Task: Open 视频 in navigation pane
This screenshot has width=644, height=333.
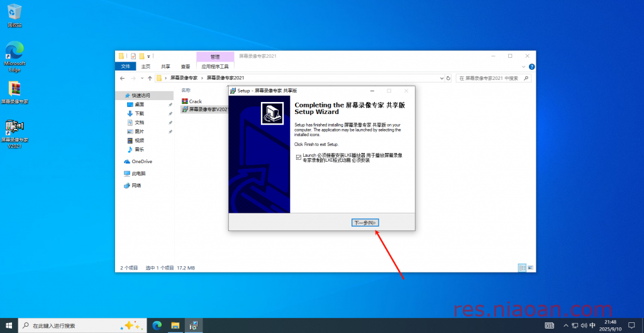Action: 139,140
